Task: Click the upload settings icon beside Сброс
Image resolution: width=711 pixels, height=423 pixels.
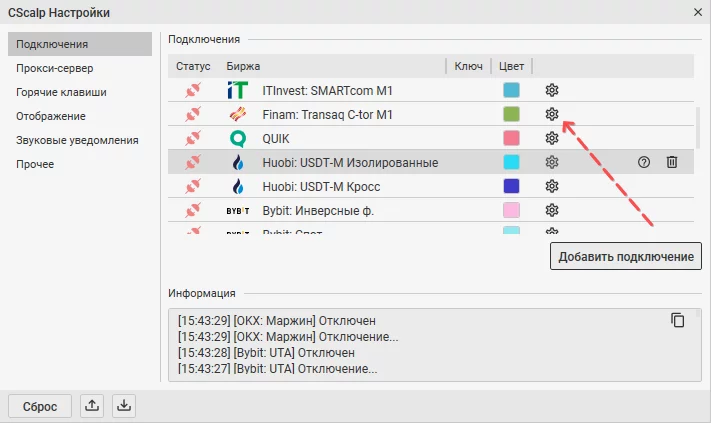Action: (x=92, y=406)
